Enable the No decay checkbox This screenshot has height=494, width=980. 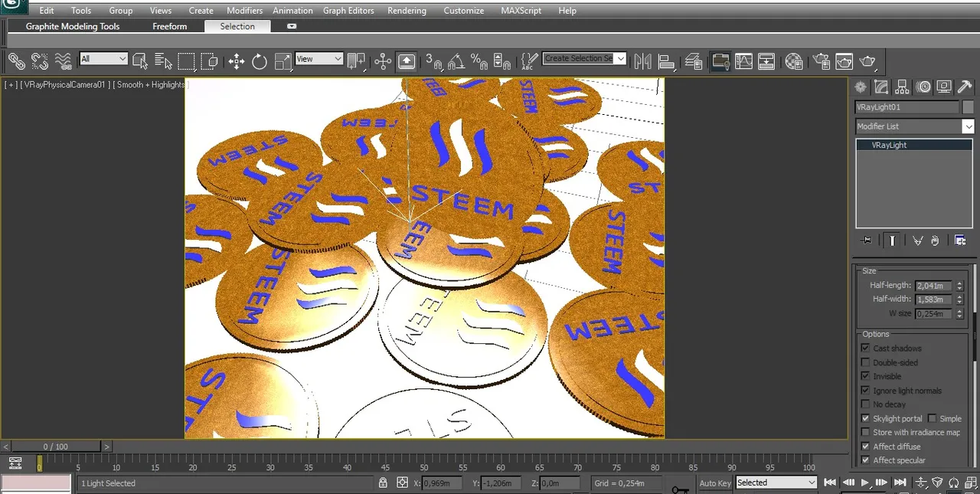(x=866, y=404)
